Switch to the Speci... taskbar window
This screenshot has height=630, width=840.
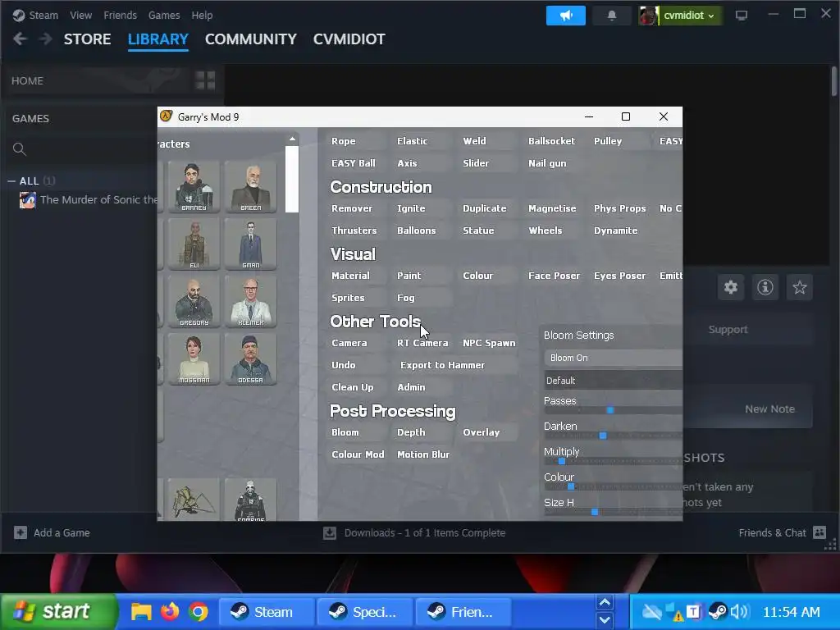(x=365, y=611)
